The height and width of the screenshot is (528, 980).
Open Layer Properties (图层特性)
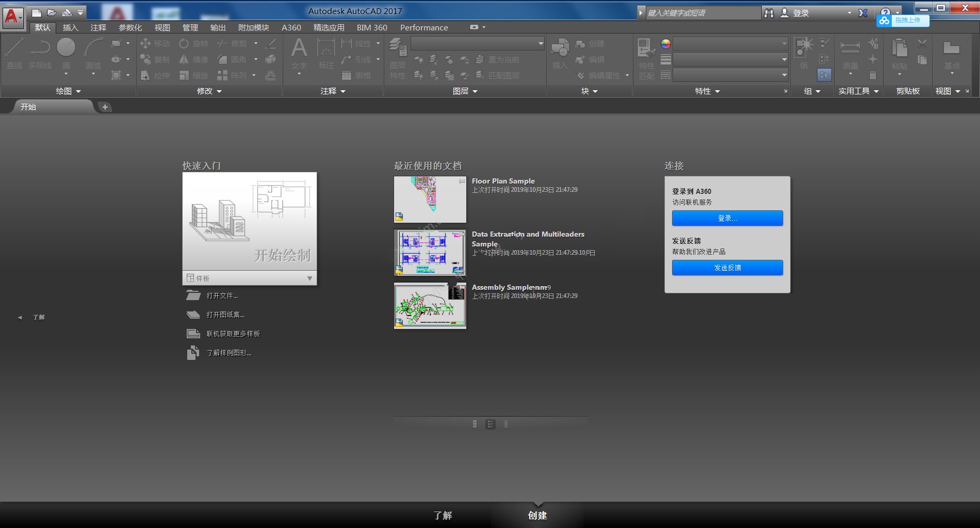(398, 58)
